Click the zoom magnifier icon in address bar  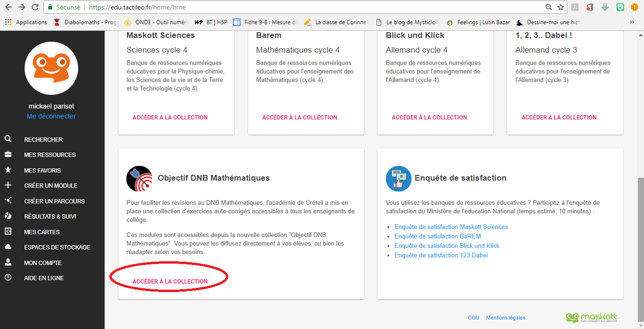(548, 7)
